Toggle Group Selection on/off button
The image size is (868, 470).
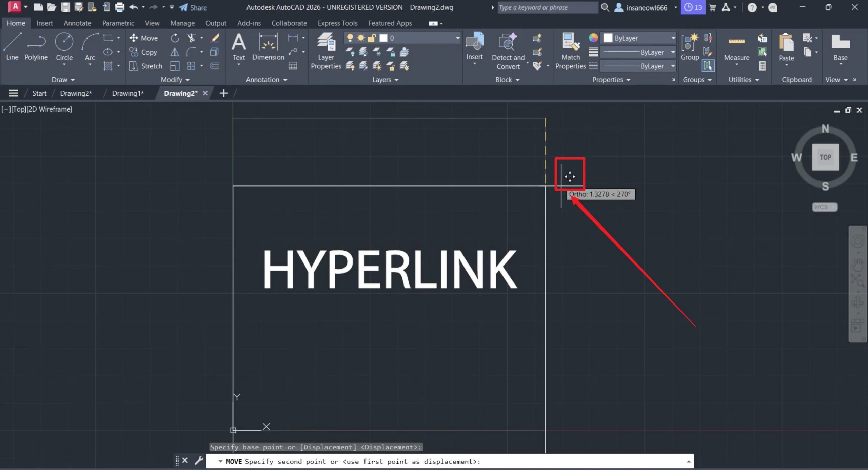(x=708, y=66)
